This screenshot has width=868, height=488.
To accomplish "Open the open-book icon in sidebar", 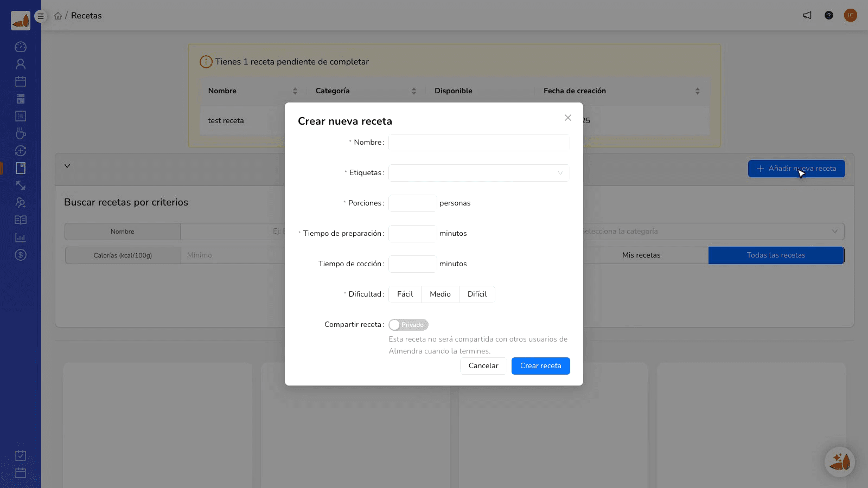I will point(21,220).
